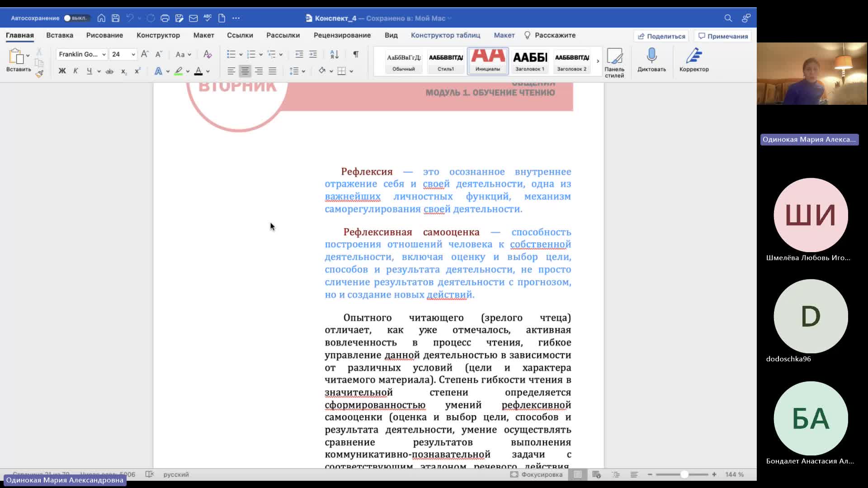Click the numbered list icon
Viewport: 868px width, 488px height.
(x=251, y=54)
